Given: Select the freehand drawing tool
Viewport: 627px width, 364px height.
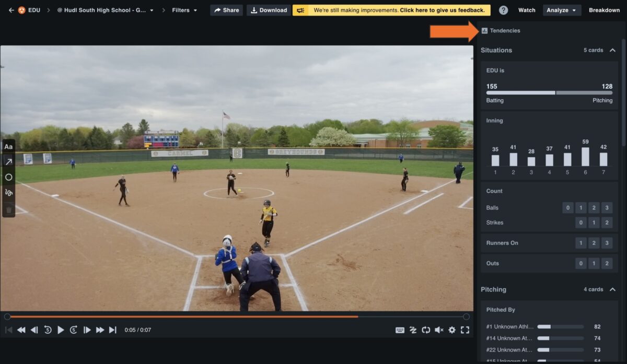Looking at the screenshot, I should pos(8,193).
